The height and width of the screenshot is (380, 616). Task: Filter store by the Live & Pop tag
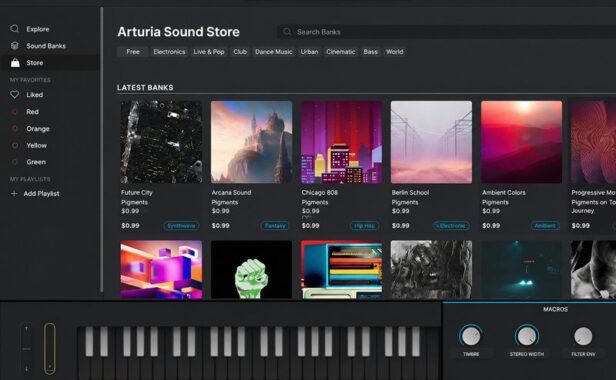coord(209,52)
